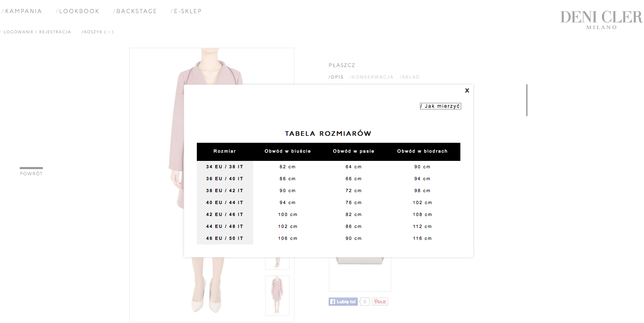Image resolution: width=644 pixels, height=323 pixels.
Task: Click the Obwód w pasie header
Action: tap(354, 151)
